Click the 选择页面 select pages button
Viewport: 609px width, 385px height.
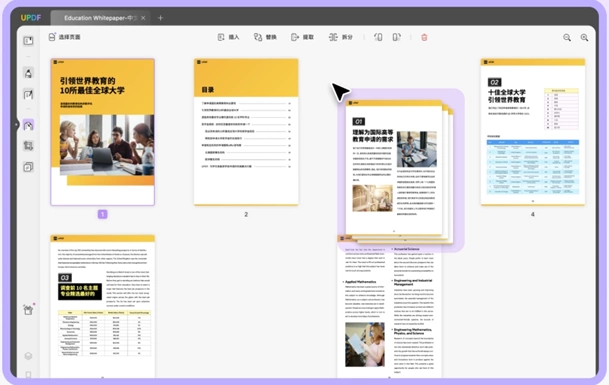pyautogui.click(x=64, y=37)
